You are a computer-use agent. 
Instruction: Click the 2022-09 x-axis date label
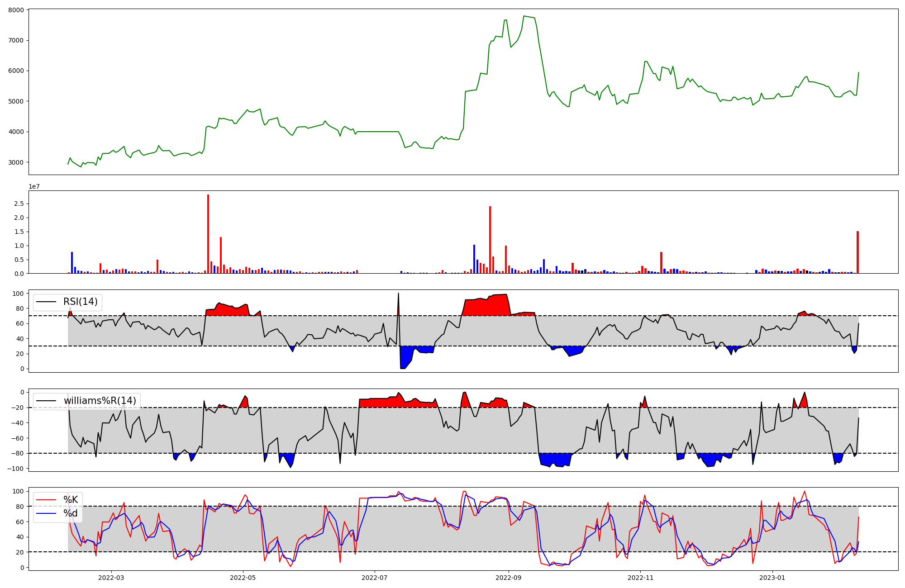509,578
